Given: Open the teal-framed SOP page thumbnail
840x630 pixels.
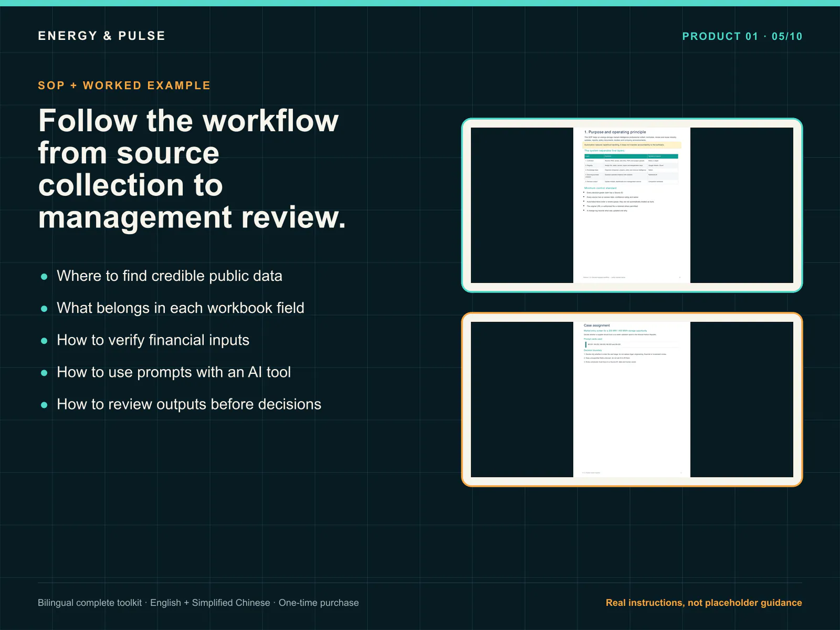Looking at the screenshot, I should pos(632,205).
